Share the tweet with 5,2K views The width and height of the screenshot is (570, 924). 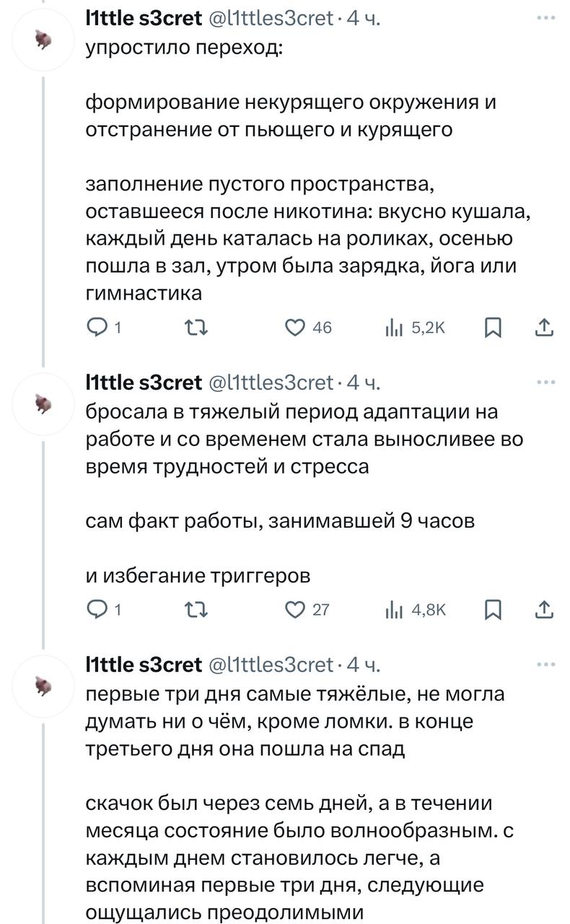click(x=545, y=328)
